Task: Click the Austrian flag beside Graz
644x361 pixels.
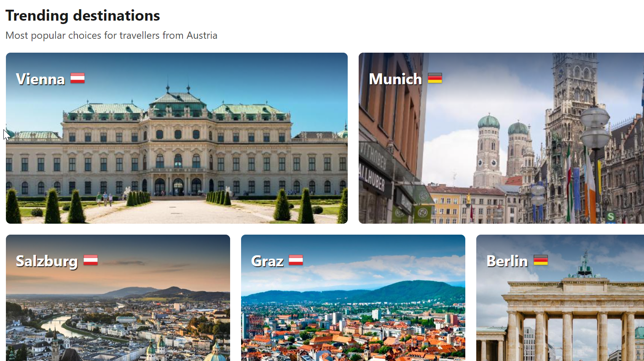Action: tap(296, 260)
